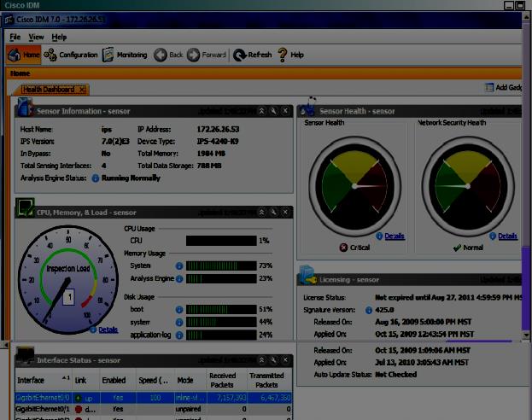532x420 pixels.
Task: Sort by Received Packets column header
Action: coord(226,381)
